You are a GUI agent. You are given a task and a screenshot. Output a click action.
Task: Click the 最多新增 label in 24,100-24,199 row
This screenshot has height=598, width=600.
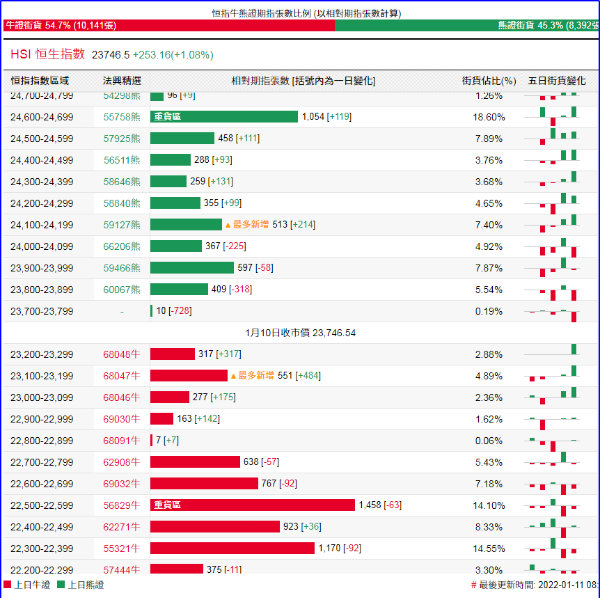247,225
